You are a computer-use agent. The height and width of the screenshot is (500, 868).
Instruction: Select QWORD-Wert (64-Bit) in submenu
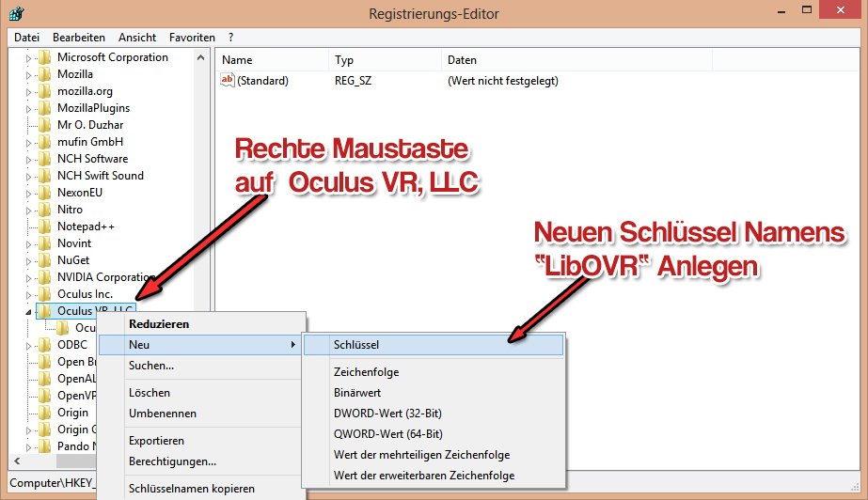click(434, 434)
